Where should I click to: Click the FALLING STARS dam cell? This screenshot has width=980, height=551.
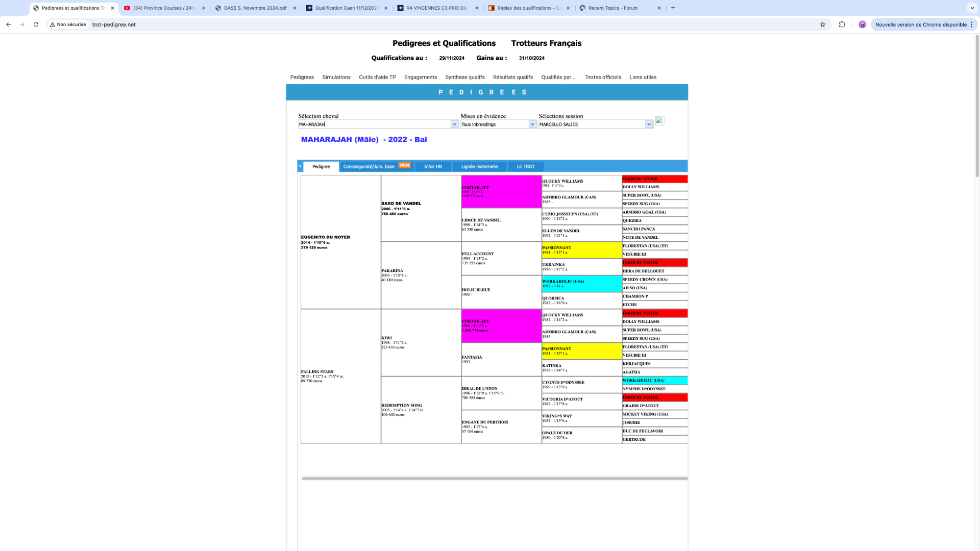click(340, 376)
